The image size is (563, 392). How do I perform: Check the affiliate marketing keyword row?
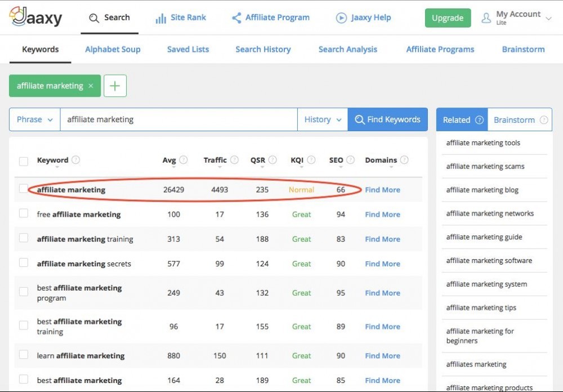click(x=24, y=188)
